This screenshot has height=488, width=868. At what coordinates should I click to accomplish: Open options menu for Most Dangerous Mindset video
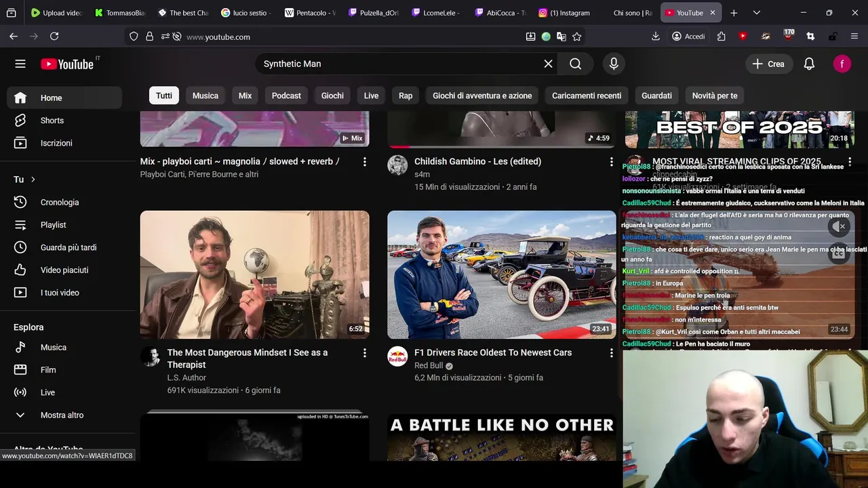pos(364,353)
